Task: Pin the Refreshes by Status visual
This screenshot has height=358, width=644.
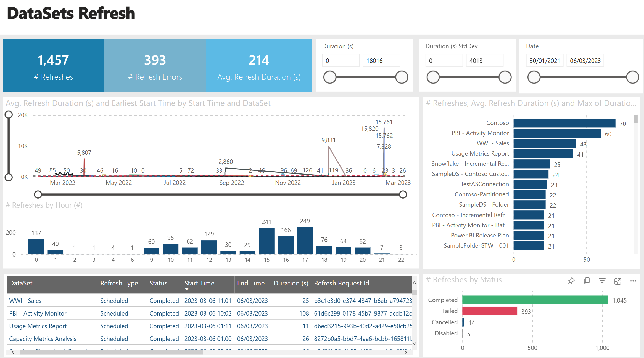Action: click(571, 281)
